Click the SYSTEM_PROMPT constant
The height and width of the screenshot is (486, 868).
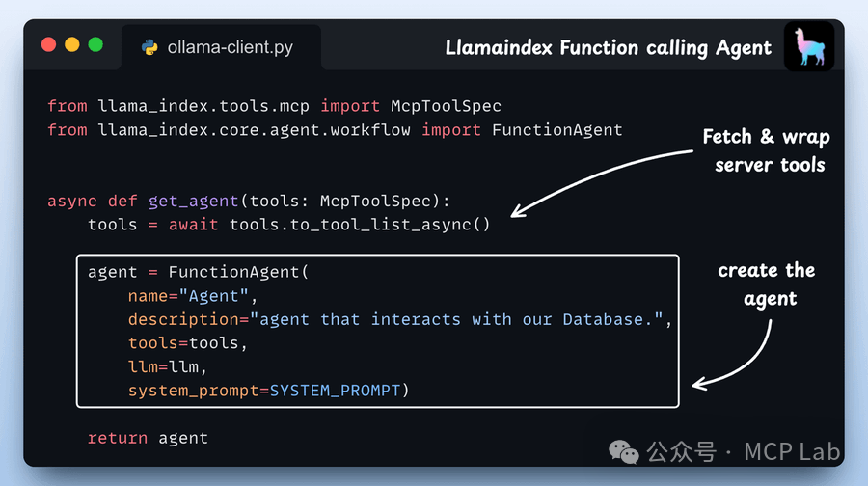point(335,391)
